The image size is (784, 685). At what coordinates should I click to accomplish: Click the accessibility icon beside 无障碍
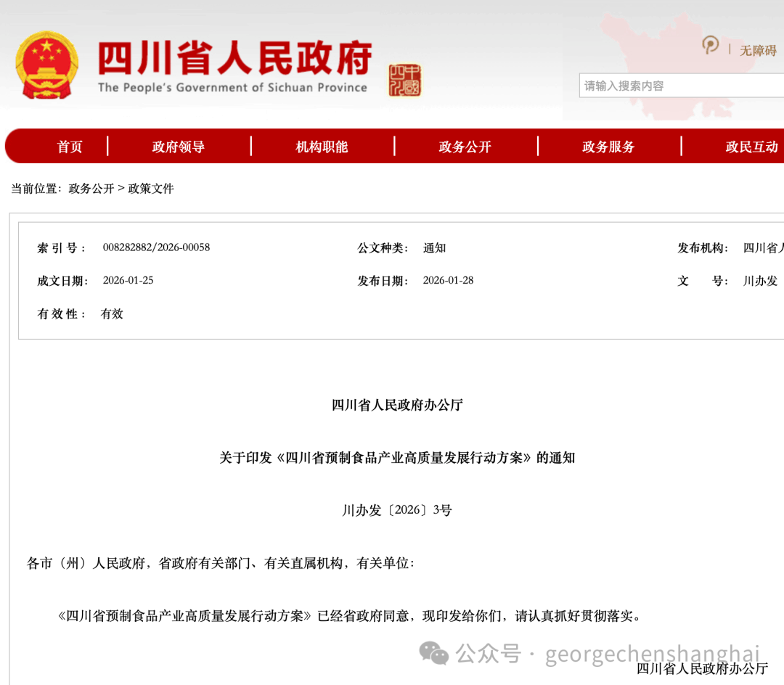coord(711,46)
